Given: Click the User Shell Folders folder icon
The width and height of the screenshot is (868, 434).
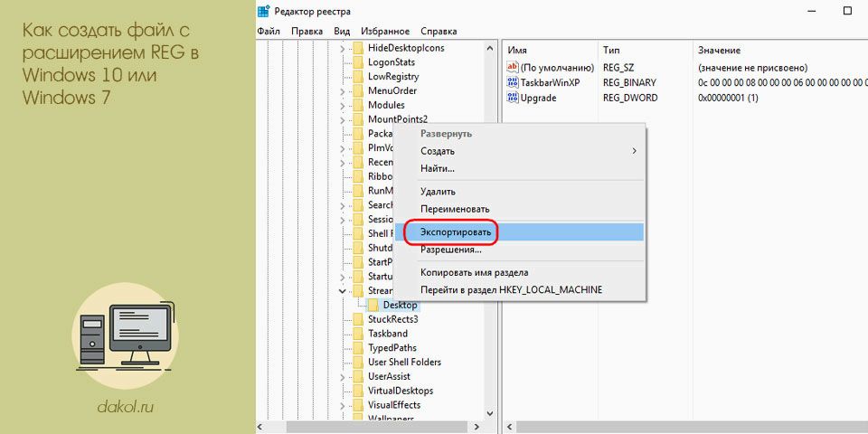Looking at the screenshot, I should tap(358, 362).
